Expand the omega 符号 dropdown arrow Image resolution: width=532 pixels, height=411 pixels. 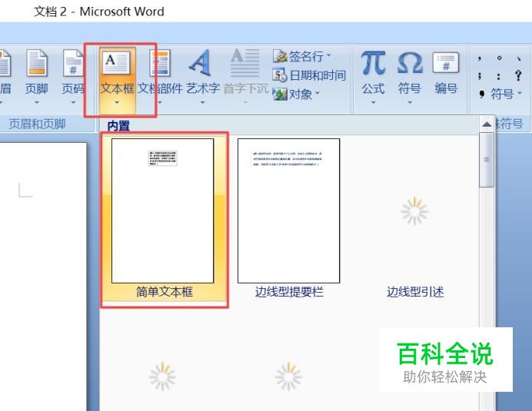pos(410,102)
